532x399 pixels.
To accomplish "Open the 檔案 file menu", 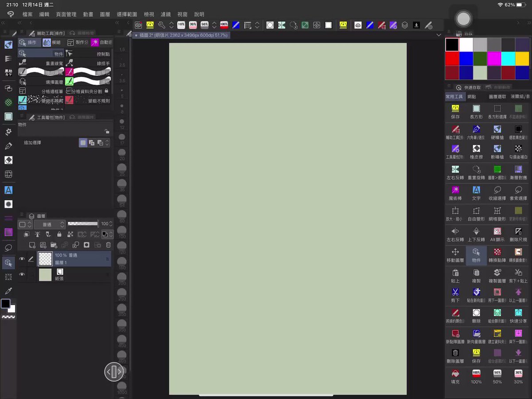I will coord(27,14).
